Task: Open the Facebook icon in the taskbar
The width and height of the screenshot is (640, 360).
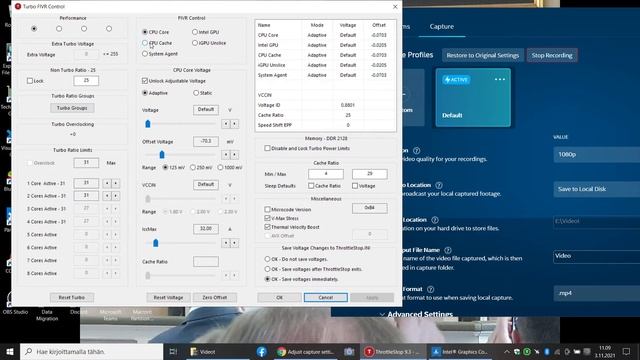Action: (x=262, y=351)
